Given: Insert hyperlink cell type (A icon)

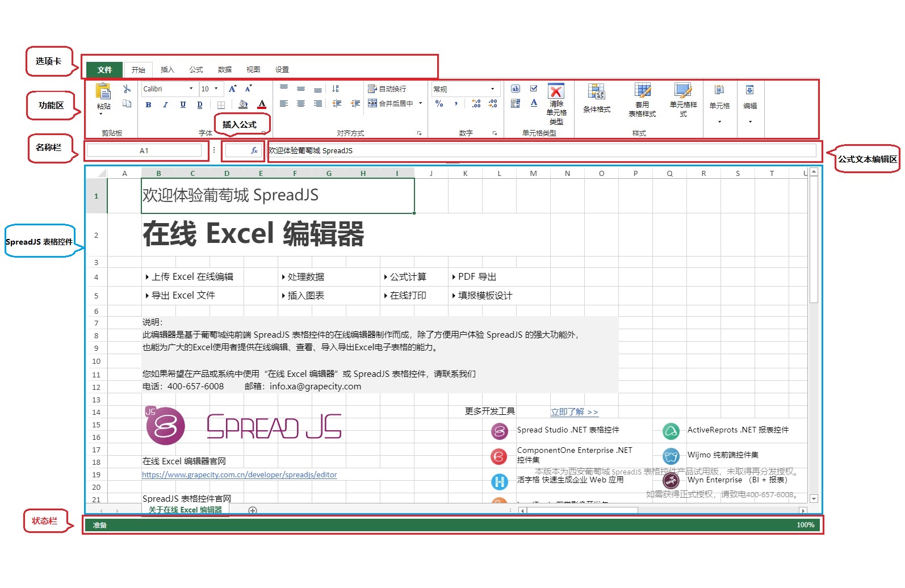Looking at the screenshot, I should click(534, 103).
